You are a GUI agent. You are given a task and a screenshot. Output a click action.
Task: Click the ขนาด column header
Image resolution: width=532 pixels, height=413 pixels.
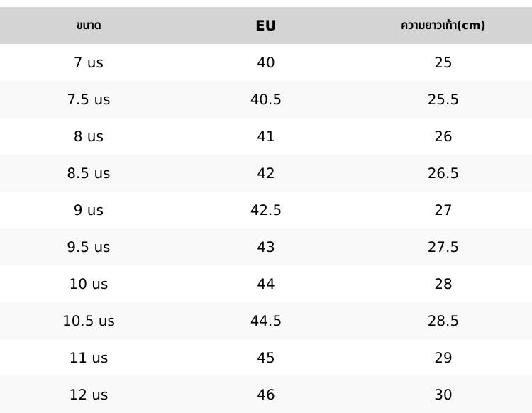pos(89,26)
